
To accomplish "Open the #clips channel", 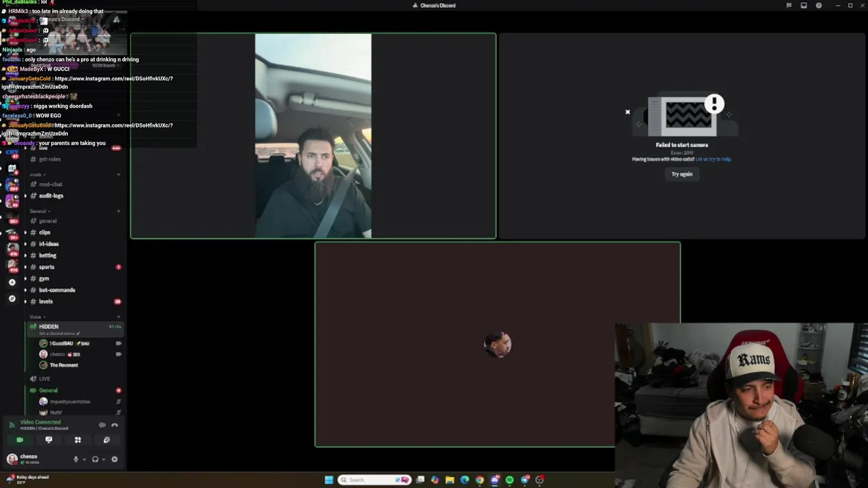I will click(x=75, y=232).
